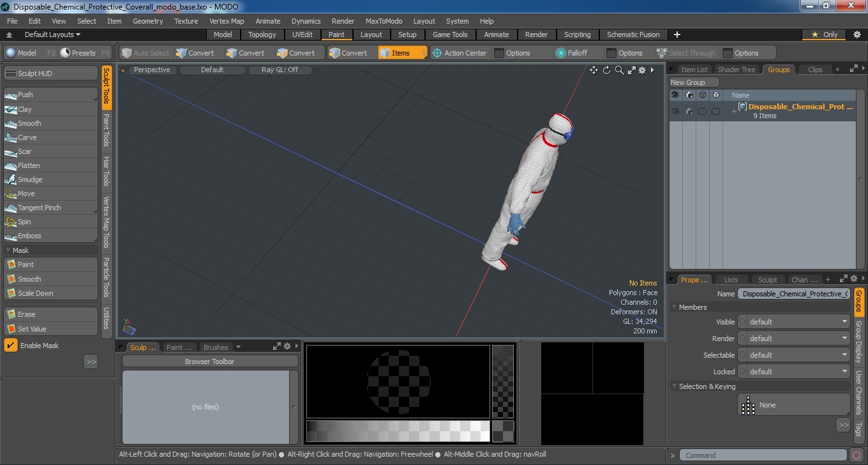Open the Locked members dropdown
This screenshot has height=465, width=868.
tap(793, 372)
